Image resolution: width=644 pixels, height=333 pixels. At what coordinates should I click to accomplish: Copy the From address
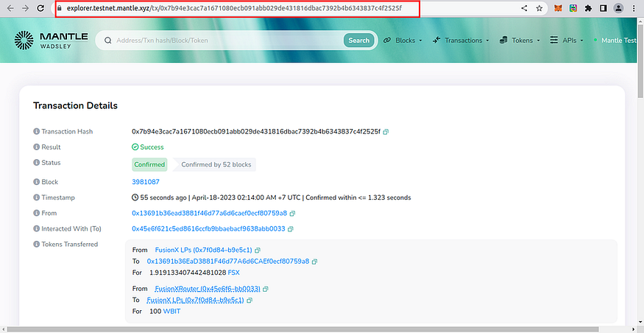coord(292,214)
